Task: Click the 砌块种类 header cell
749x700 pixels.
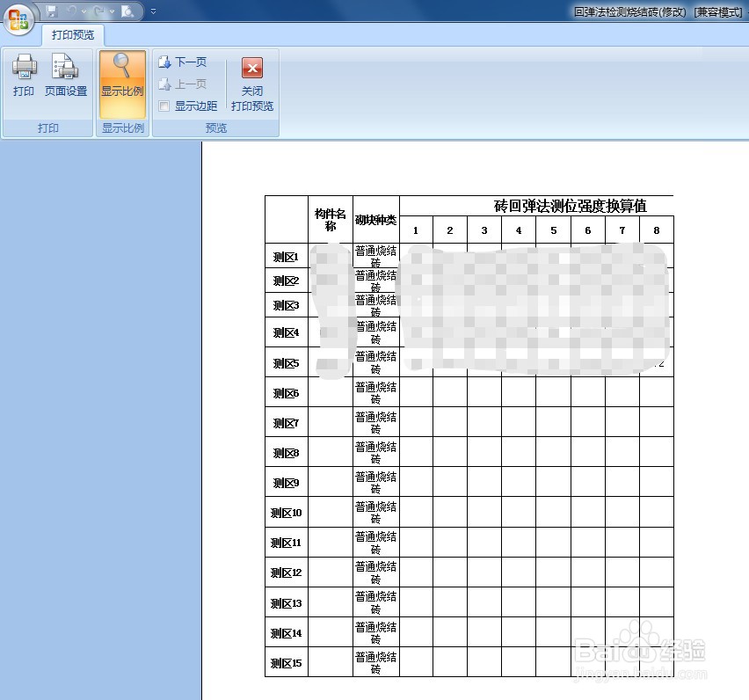Action: (376, 220)
